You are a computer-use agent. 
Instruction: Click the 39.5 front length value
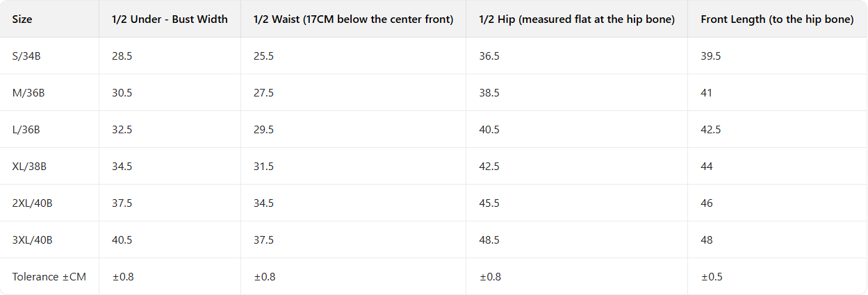pyautogui.click(x=711, y=56)
